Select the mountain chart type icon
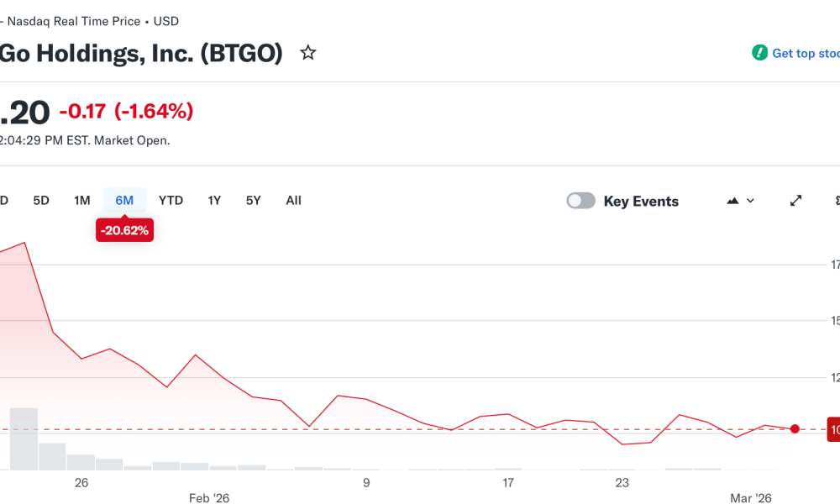Image resolution: width=840 pixels, height=504 pixels. (x=731, y=200)
